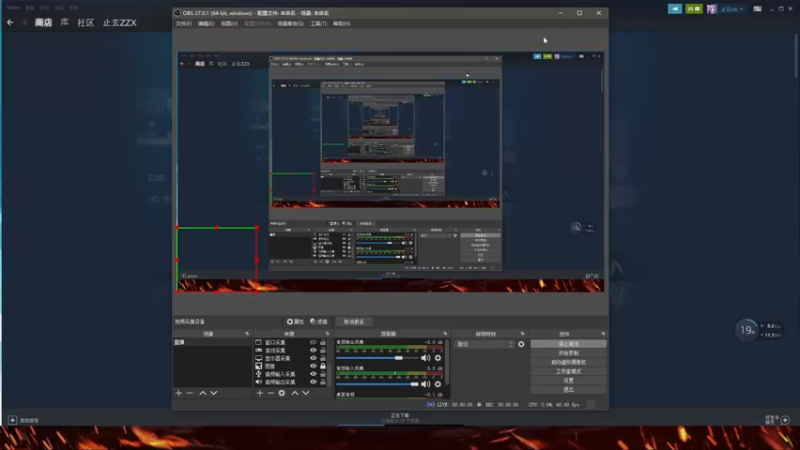This screenshot has height=450, width=800.
Task: Click 取消激活 deactivate button
Action: [x=354, y=322]
